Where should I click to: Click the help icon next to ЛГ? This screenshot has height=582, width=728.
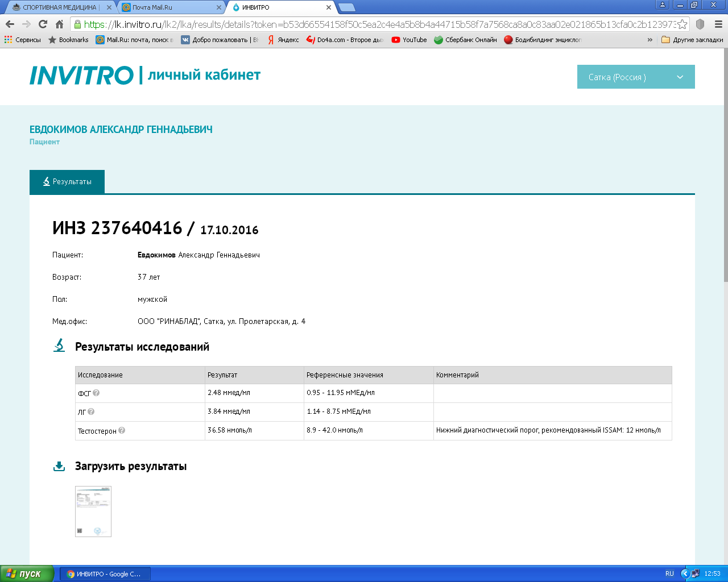[91, 411]
